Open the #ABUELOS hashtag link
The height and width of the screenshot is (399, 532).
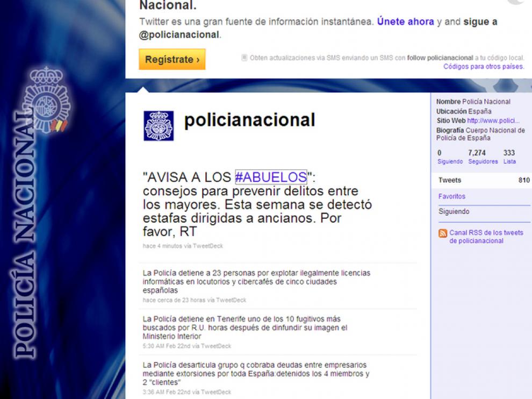(271, 177)
